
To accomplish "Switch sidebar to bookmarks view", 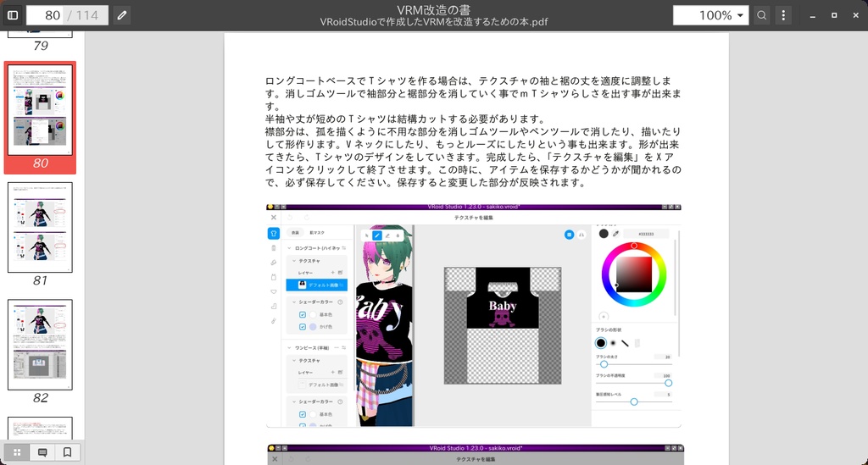I will point(67,452).
